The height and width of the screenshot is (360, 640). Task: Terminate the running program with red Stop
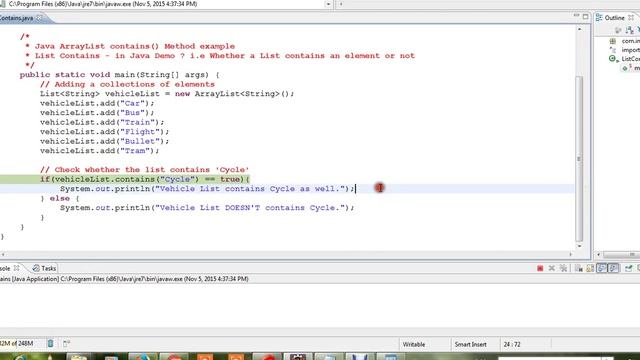pyautogui.click(x=540, y=268)
